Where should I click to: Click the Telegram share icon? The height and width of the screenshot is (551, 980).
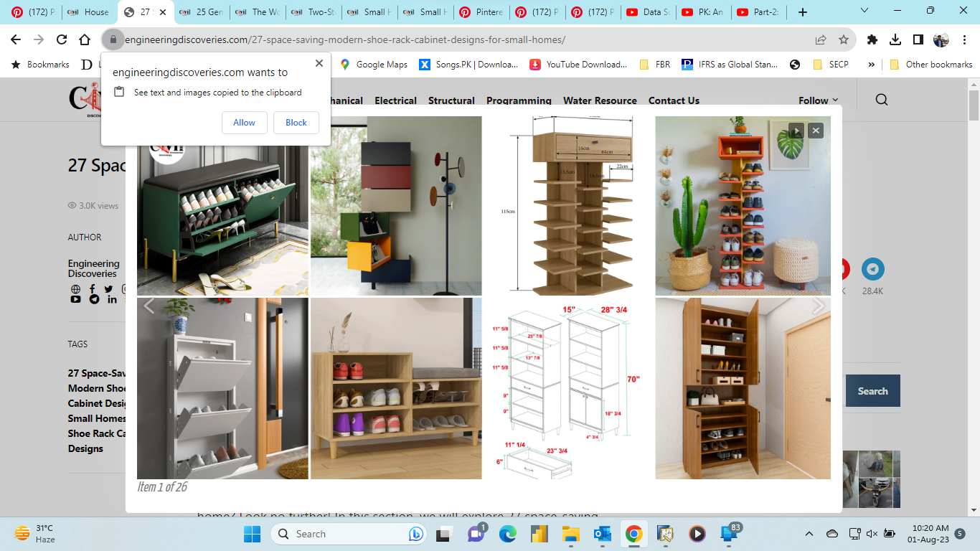872,269
